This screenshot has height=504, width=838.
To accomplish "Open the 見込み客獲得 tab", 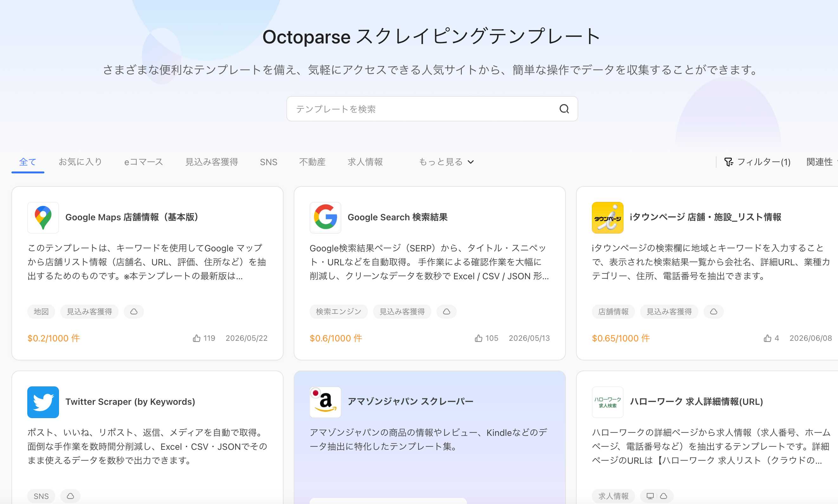I will click(211, 162).
